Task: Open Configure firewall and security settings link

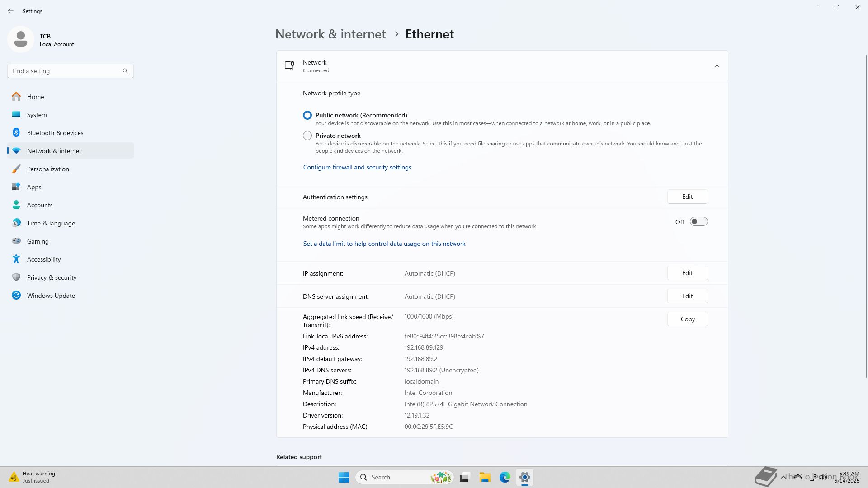Action: click(x=357, y=167)
